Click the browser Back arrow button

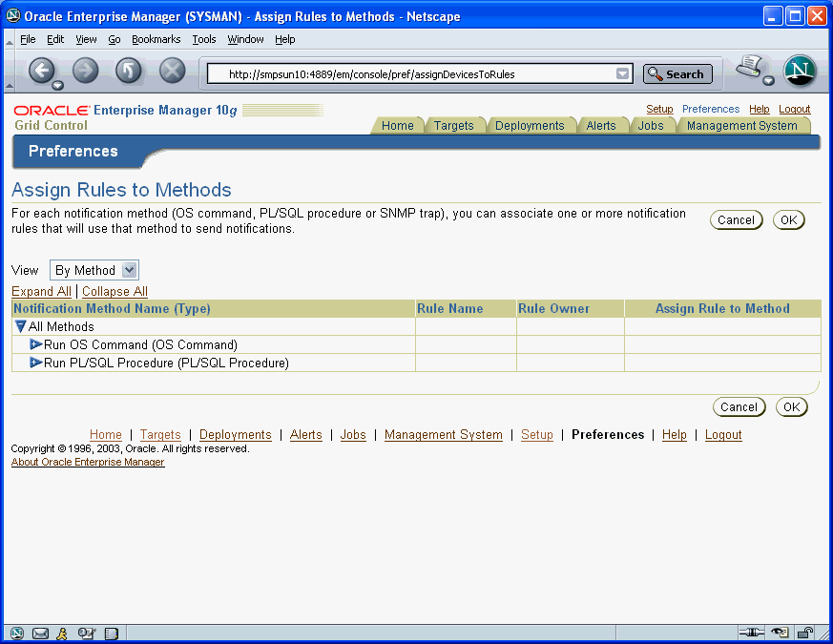click(x=41, y=71)
